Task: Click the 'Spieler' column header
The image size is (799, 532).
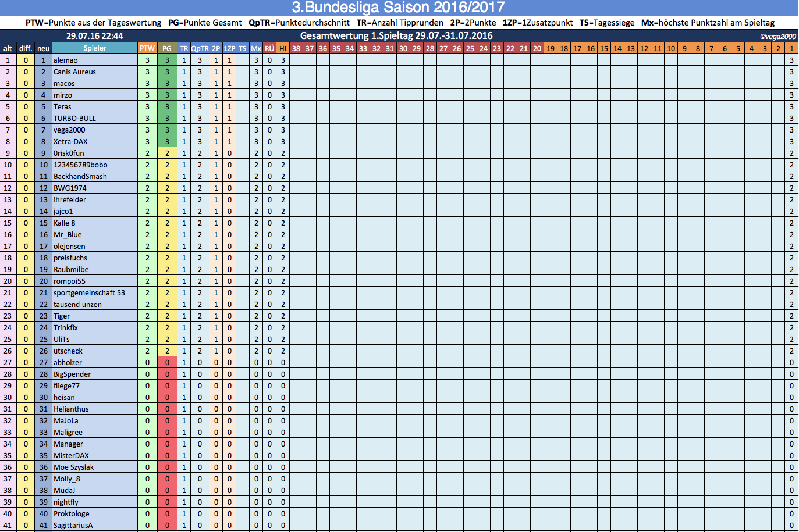Action: click(95, 48)
